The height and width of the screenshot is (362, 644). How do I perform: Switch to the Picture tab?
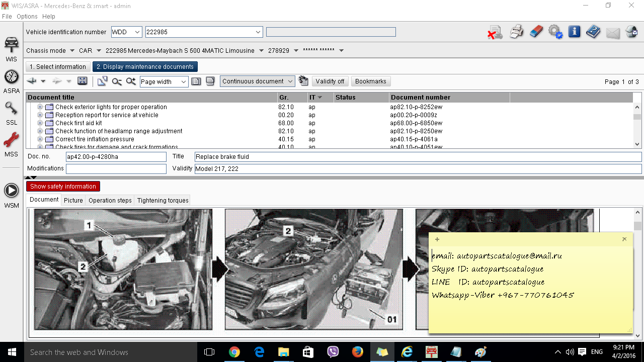click(73, 200)
